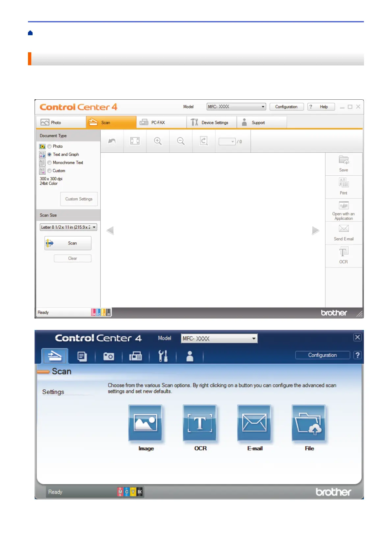Select the Photo document type radio button
Screen dimensions: 392x554
(x=49, y=146)
